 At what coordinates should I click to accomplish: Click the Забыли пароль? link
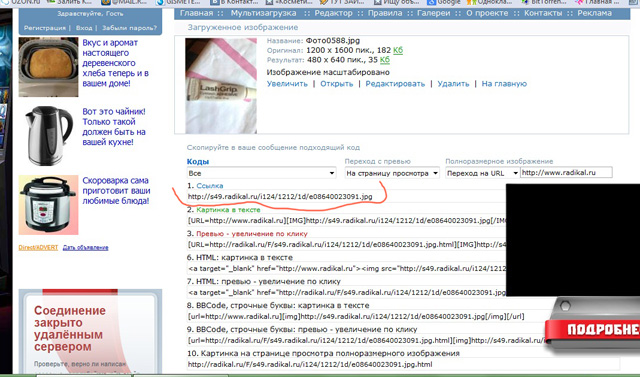click(x=129, y=28)
